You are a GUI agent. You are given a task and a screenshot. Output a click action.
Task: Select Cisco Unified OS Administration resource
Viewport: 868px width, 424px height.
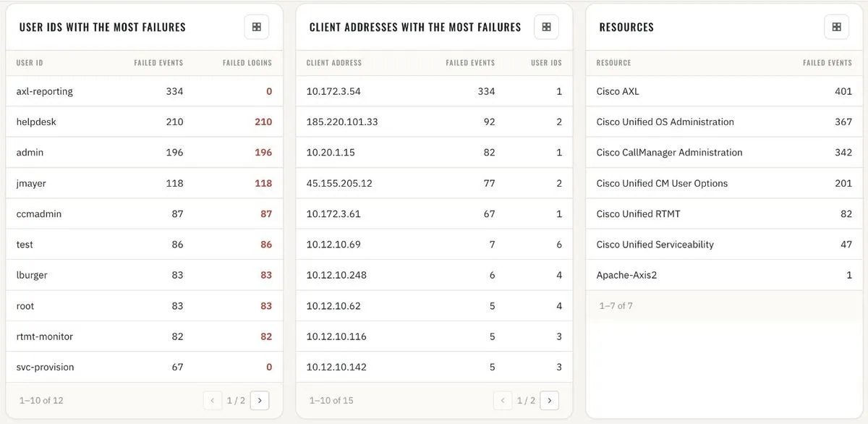tap(665, 122)
